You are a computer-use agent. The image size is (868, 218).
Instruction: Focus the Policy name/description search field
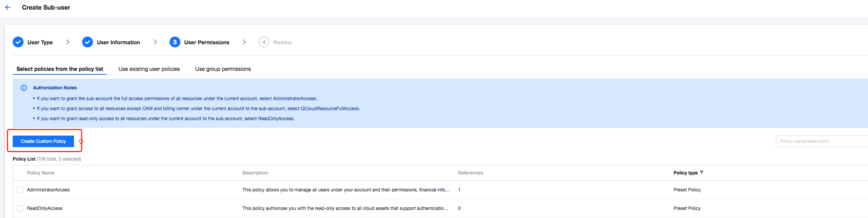coord(821,141)
